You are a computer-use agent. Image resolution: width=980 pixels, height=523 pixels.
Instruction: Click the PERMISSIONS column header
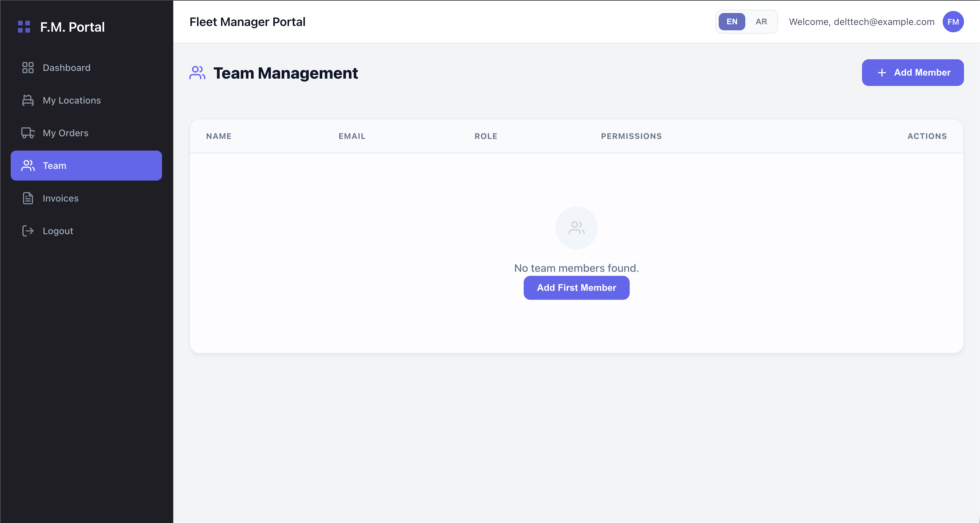tap(631, 136)
